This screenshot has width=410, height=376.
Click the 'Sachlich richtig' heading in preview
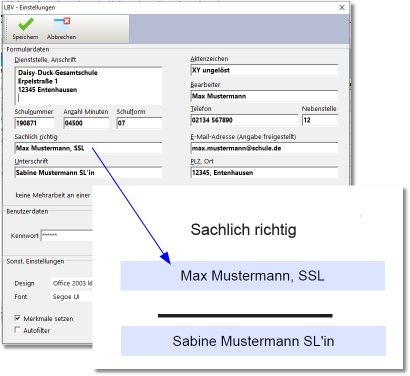(243, 230)
